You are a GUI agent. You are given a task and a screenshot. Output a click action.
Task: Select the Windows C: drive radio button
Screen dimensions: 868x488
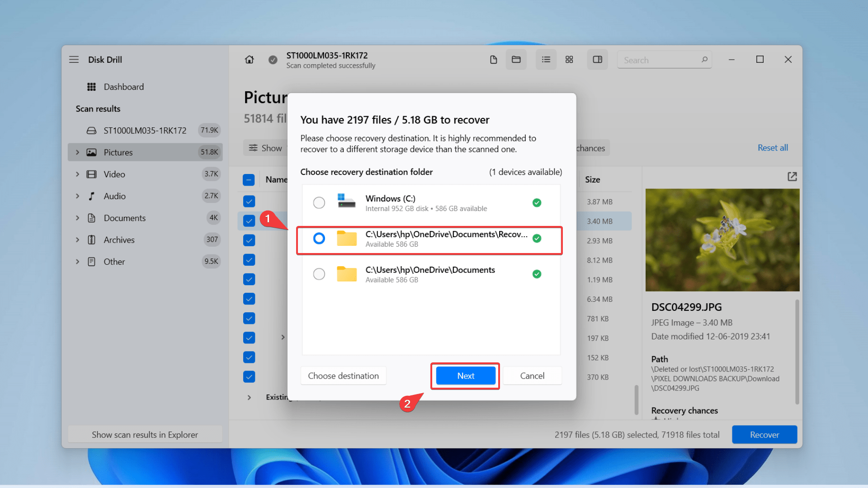318,202
